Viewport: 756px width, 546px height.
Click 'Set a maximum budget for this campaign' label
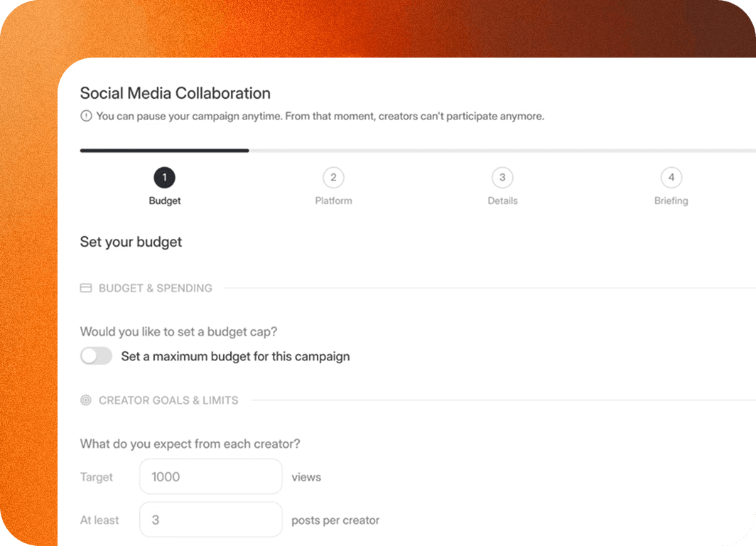(x=235, y=356)
